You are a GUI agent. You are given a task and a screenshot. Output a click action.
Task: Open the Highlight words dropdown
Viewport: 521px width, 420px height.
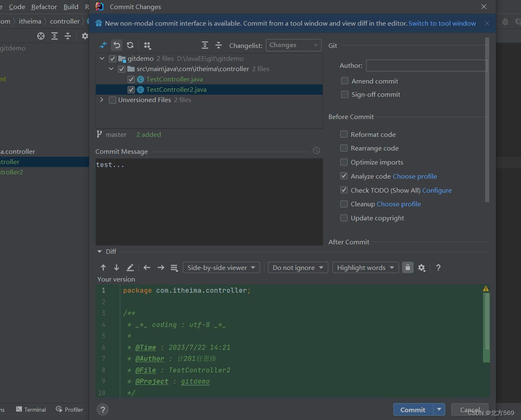coord(365,267)
